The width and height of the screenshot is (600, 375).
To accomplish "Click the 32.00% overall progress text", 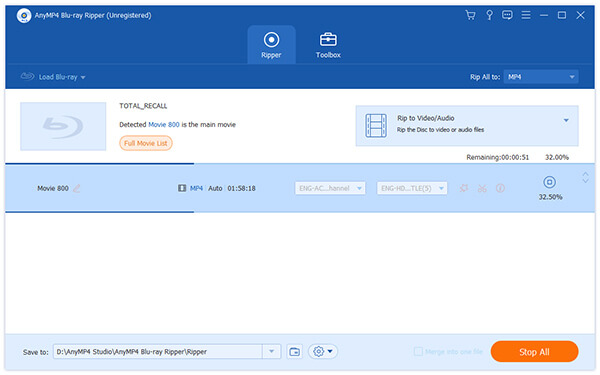I will pyautogui.click(x=557, y=157).
